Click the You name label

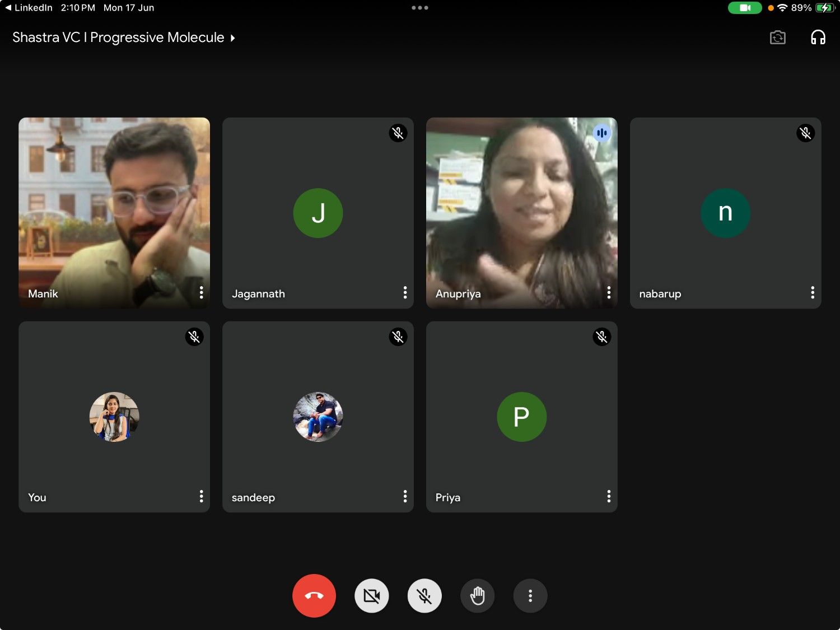[x=37, y=497]
